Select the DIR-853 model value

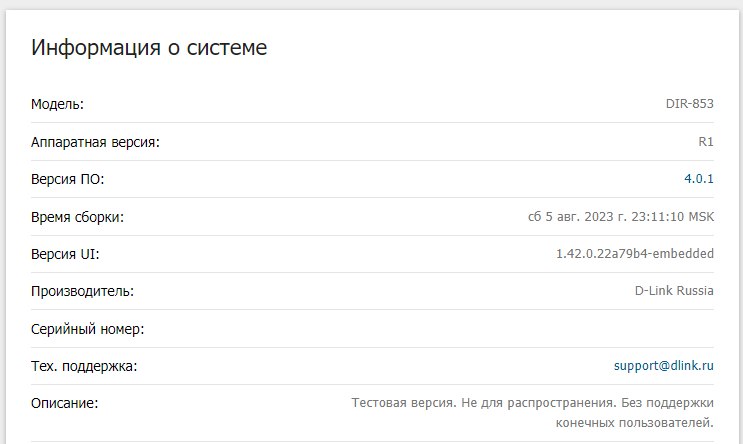689,104
